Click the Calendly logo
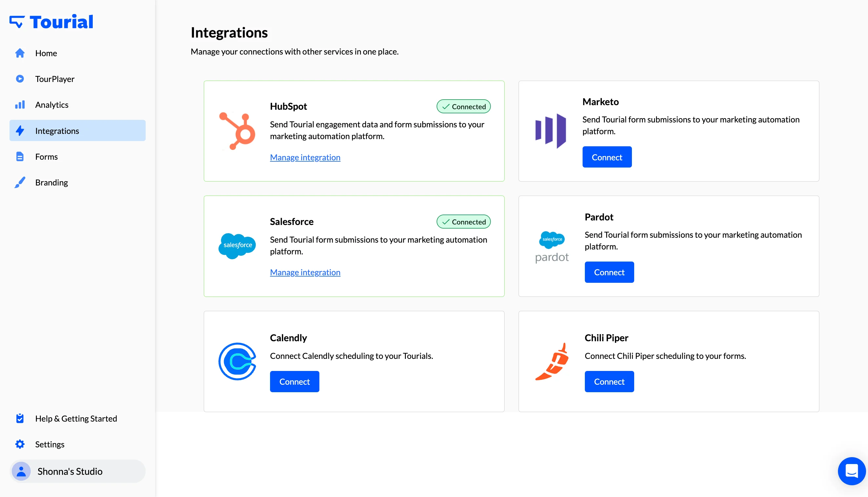Image resolution: width=868 pixels, height=497 pixels. point(237,361)
